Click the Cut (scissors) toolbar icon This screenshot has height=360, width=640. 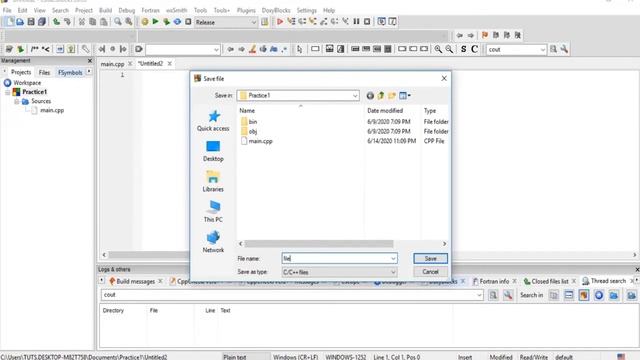(x=82, y=22)
